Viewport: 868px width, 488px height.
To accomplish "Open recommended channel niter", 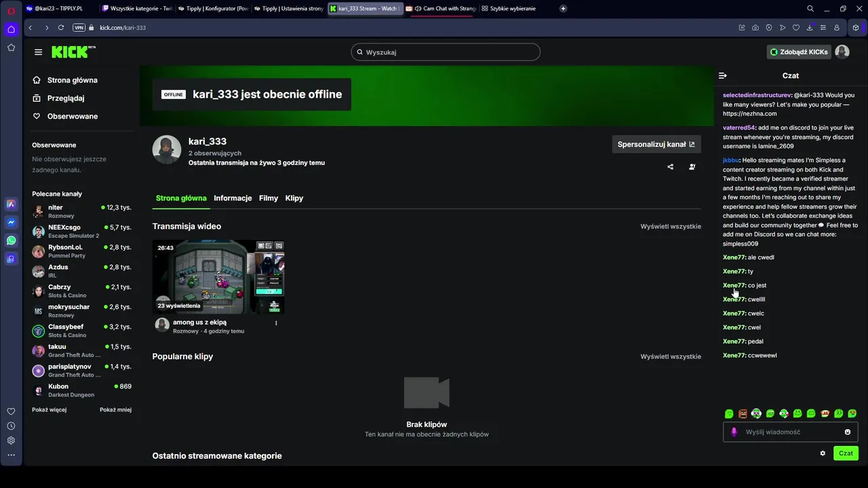I will pyautogui.click(x=81, y=211).
